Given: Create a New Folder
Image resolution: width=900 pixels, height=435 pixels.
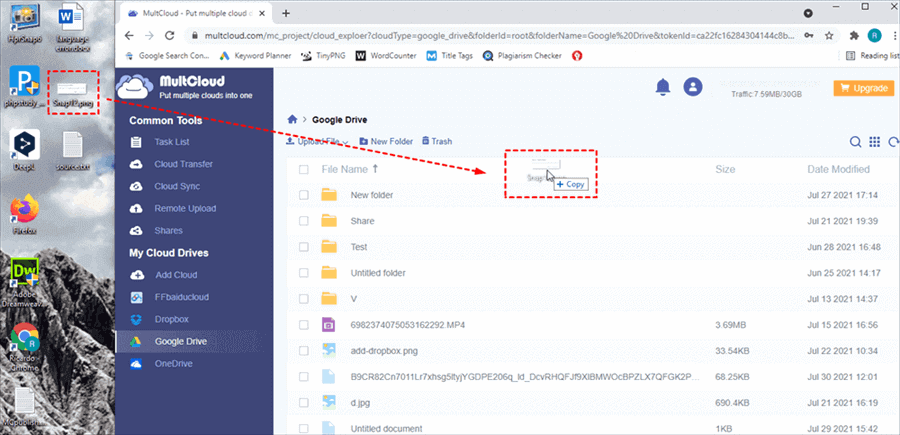Looking at the screenshot, I should coord(386,141).
